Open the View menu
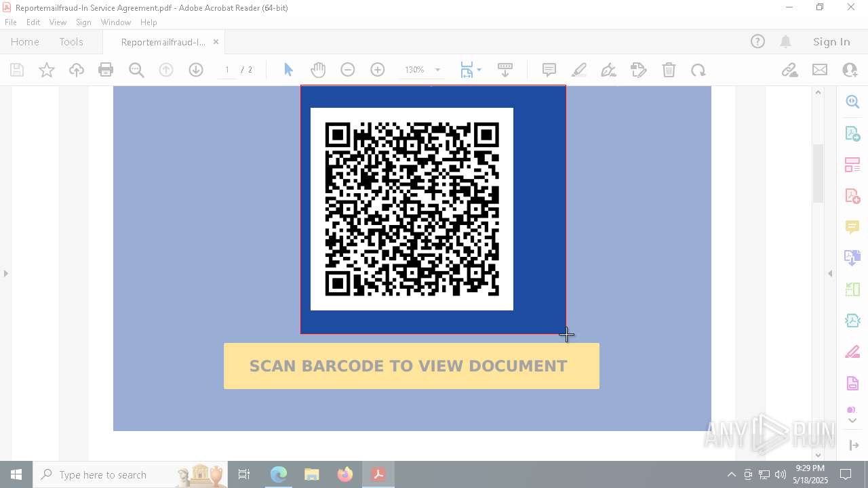This screenshot has height=488, width=868. click(x=58, y=22)
